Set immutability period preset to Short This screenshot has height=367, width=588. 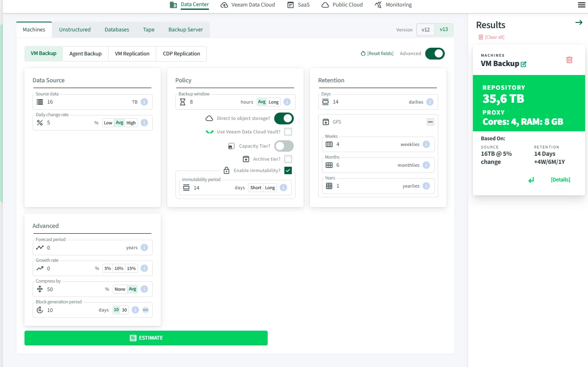point(256,188)
